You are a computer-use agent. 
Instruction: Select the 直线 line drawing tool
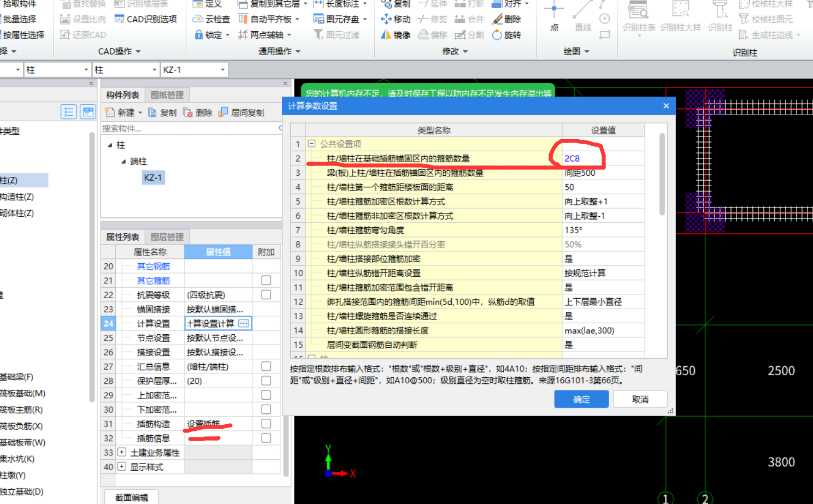(582, 16)
